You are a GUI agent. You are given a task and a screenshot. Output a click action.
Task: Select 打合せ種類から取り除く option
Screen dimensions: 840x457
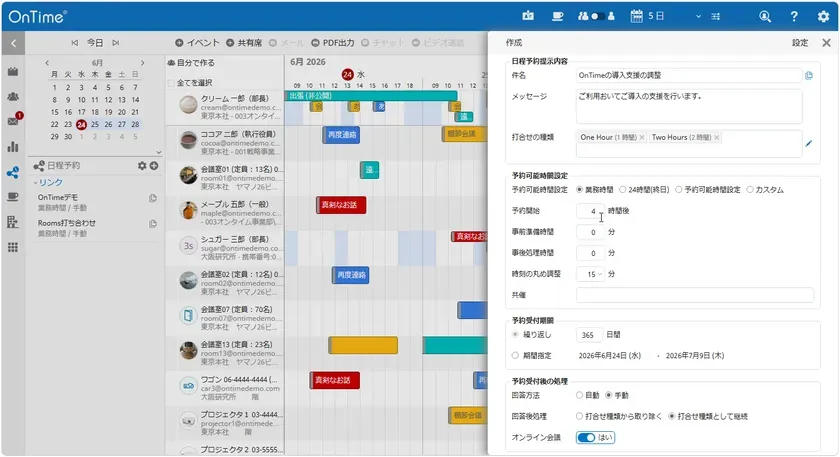point(580,416)
